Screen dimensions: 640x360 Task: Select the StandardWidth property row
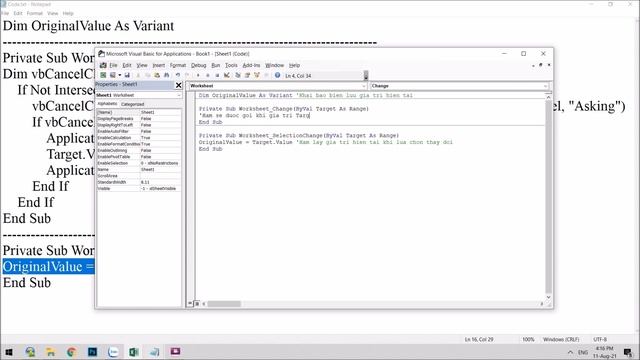[x=139, y=182]
